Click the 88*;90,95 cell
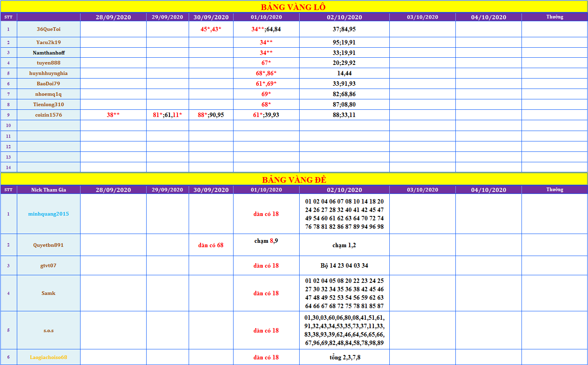588x365 pixels. pos(211,115)
